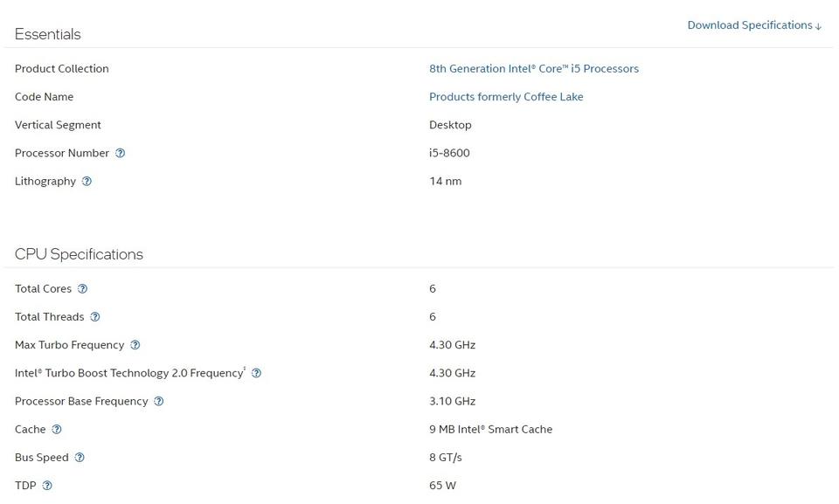Click the Vertical Segment label
The image size is (839, 504).
coord(58,125)
